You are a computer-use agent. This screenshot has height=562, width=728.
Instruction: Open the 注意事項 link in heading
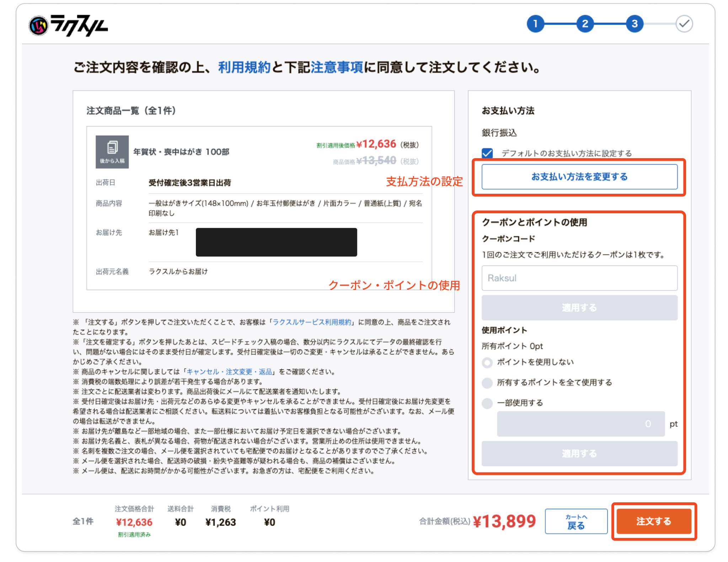(x=337, y=67)
